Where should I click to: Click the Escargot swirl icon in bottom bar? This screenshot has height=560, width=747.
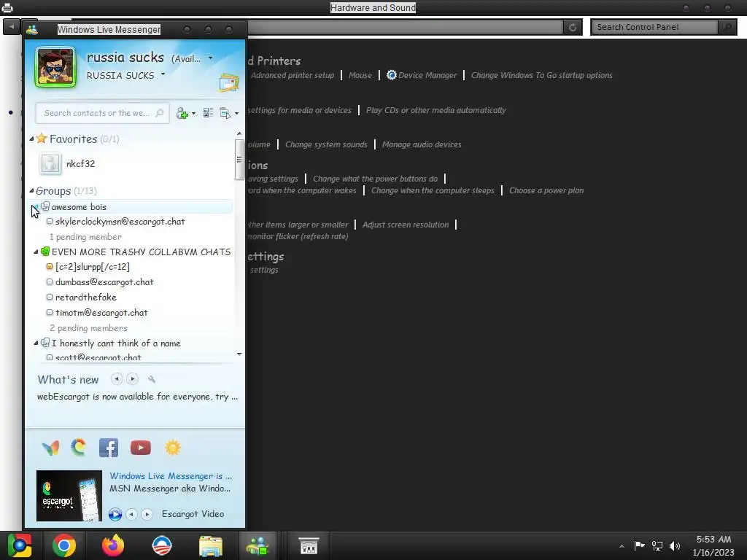79,447
